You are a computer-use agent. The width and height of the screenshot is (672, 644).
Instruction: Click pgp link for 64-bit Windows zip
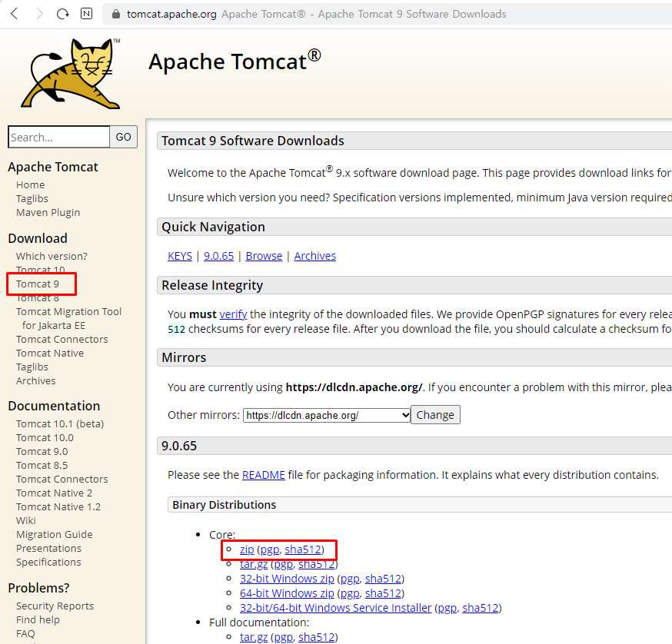350,593
